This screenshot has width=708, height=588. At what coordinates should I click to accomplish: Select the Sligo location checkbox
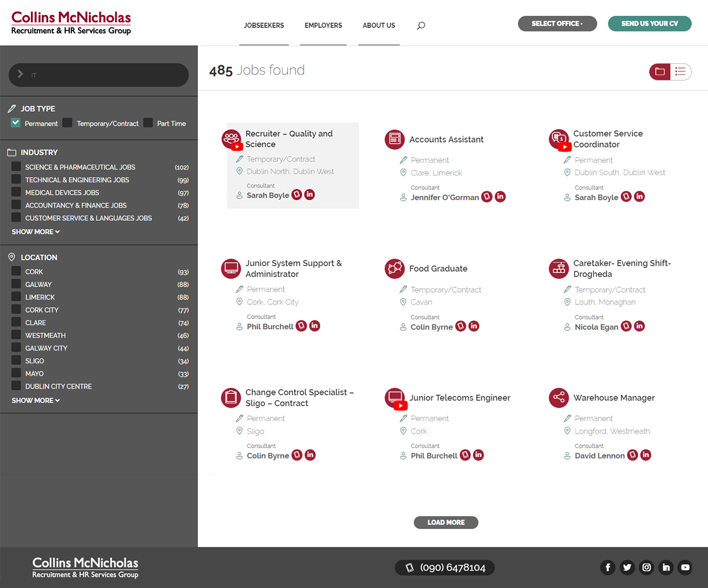pyautogui.click(x=16, y=361)
